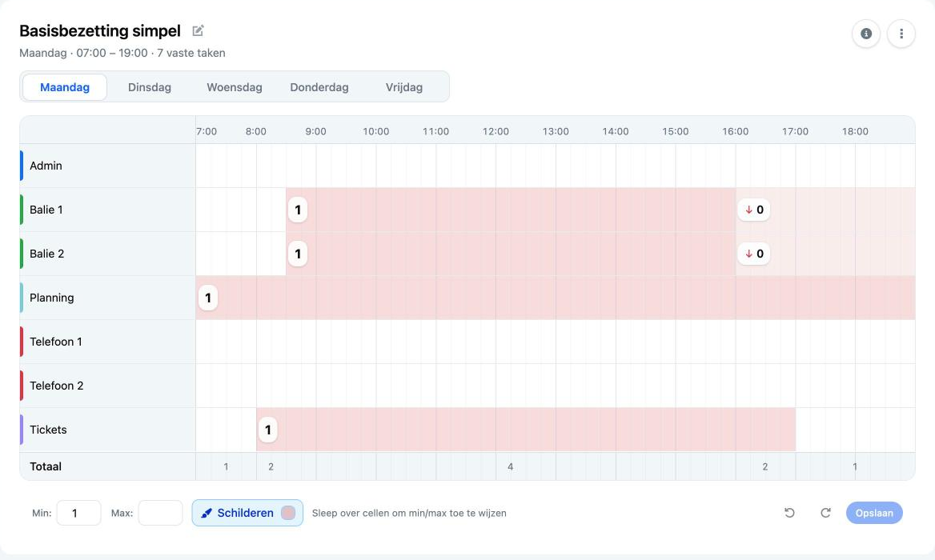Screen dimensions: 935x560
Task: Click the redo arrow icon
Action: click(825, 513)
